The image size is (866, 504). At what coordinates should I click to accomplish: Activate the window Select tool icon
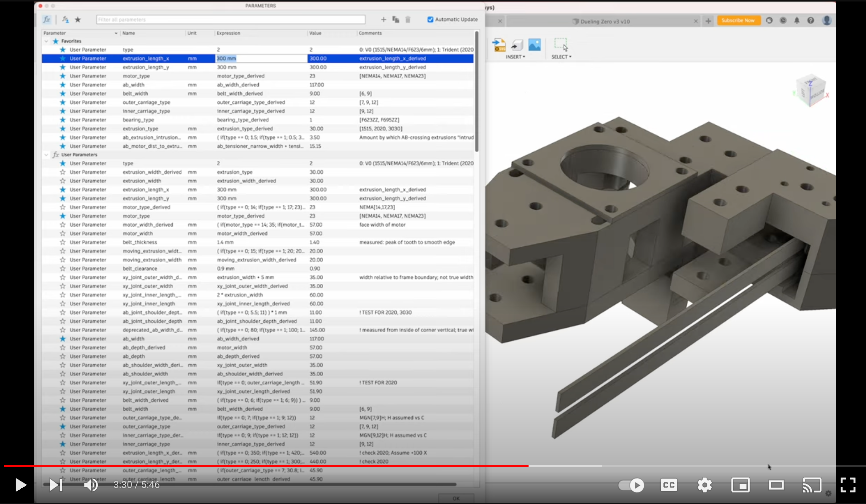(561, 44)
